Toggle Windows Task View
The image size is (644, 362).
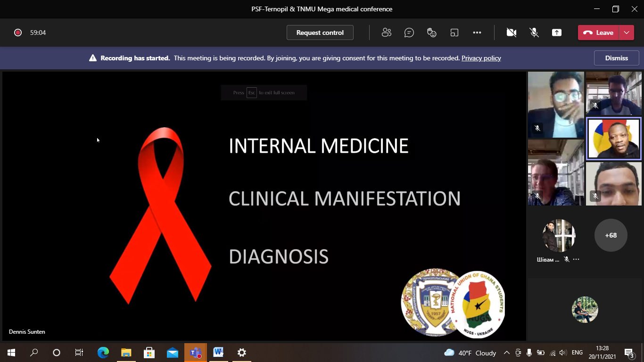(x=79, y=353)
